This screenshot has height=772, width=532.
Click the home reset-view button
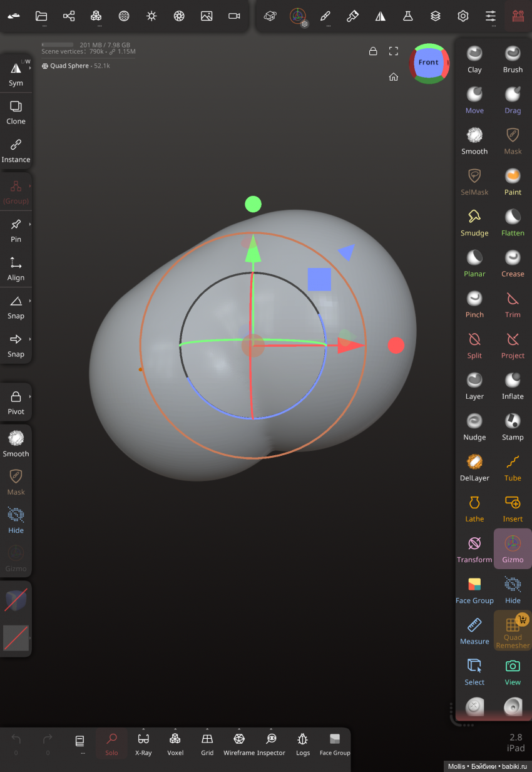point(394,77)
